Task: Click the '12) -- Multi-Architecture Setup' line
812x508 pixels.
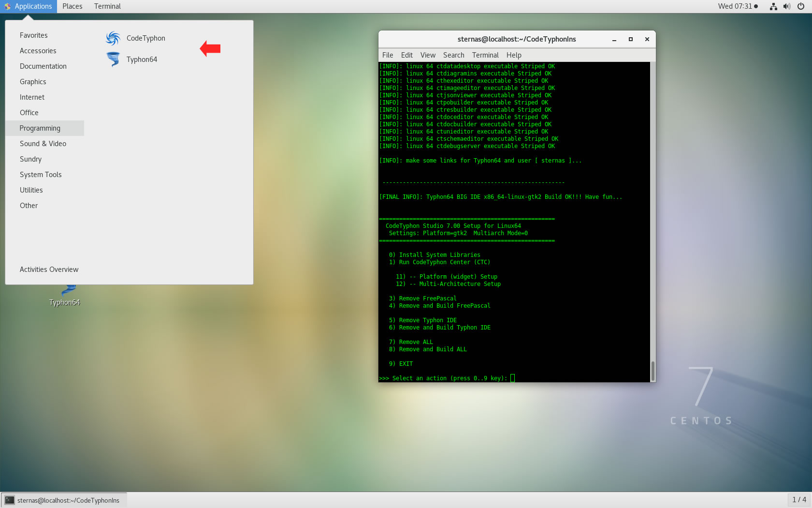Action: [448, 284]
